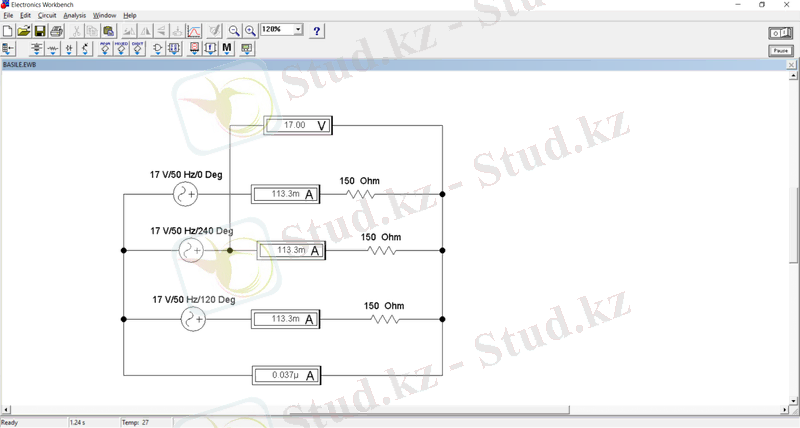The image size is (800, 428).
Task: Open the Window menu
Action: point(105,15)
